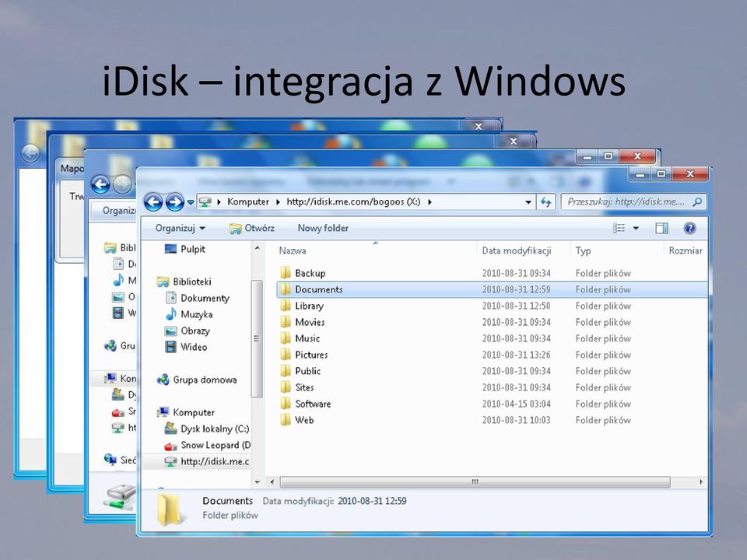This screenshot has height=560, width=747.
Task: Select the idisk.me.com/bogoos (X:) breadcrumb
Action: 353,202
